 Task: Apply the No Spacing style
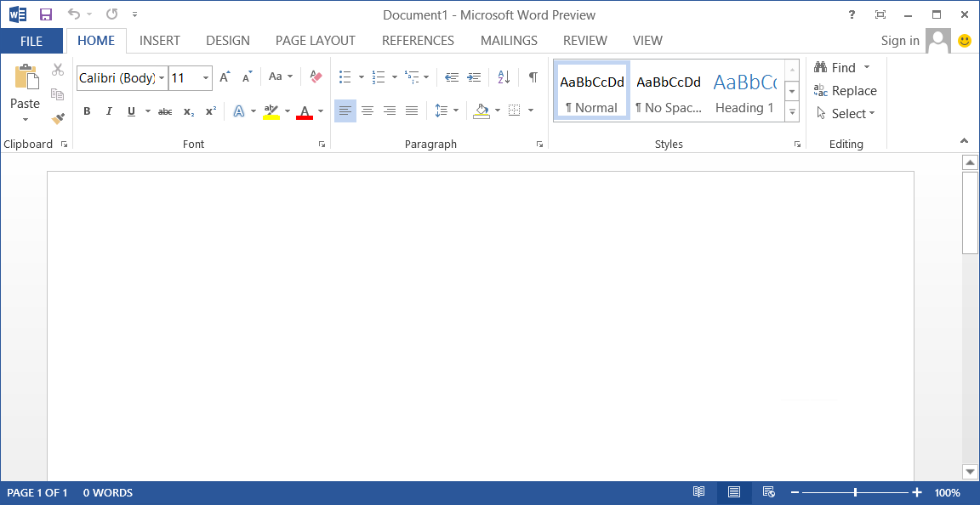pyautogui.click(x=669, y=90)
